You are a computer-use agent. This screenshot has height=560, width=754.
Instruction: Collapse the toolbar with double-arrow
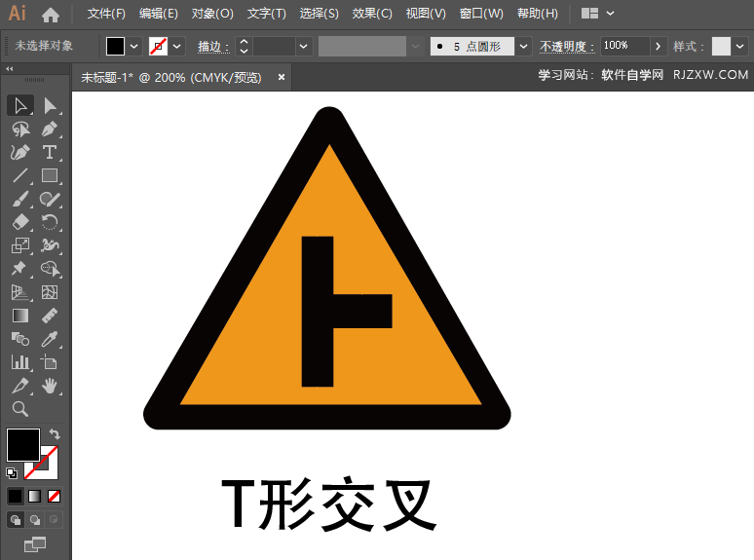(x=10, y=69)
